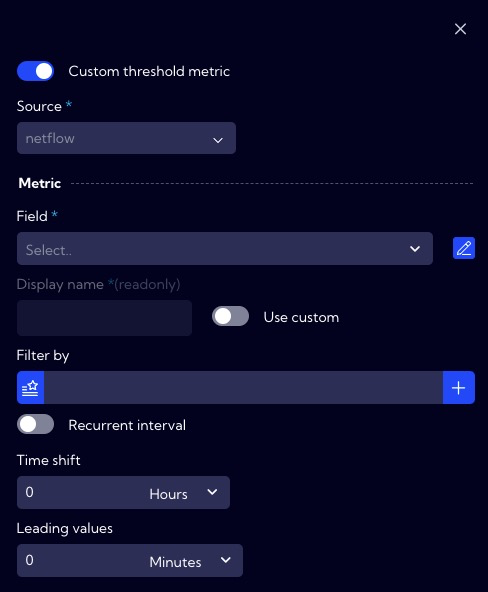Open saved filters star list icon
Screen dimensions: 488x592
tap(31, 387)
